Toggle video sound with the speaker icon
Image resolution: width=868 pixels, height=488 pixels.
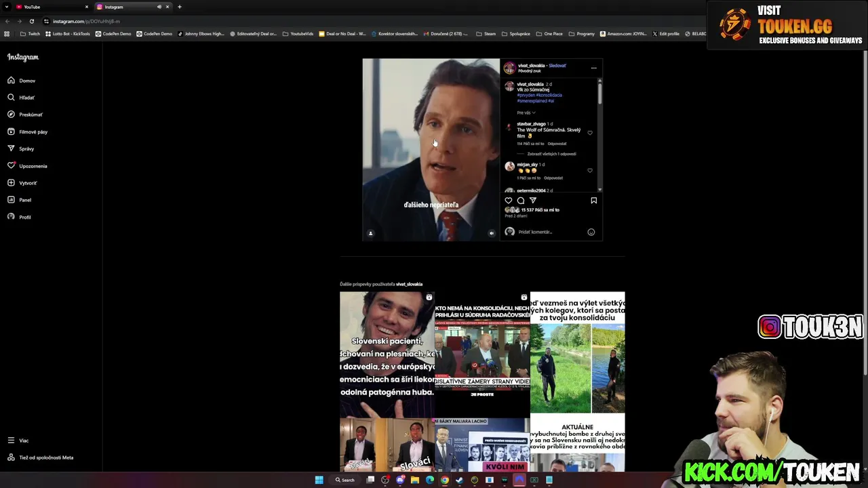tap(492, 233)
